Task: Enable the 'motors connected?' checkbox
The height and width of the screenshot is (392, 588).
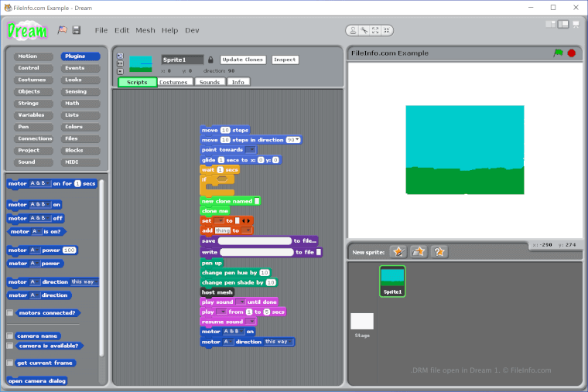Action: (9, 313)
